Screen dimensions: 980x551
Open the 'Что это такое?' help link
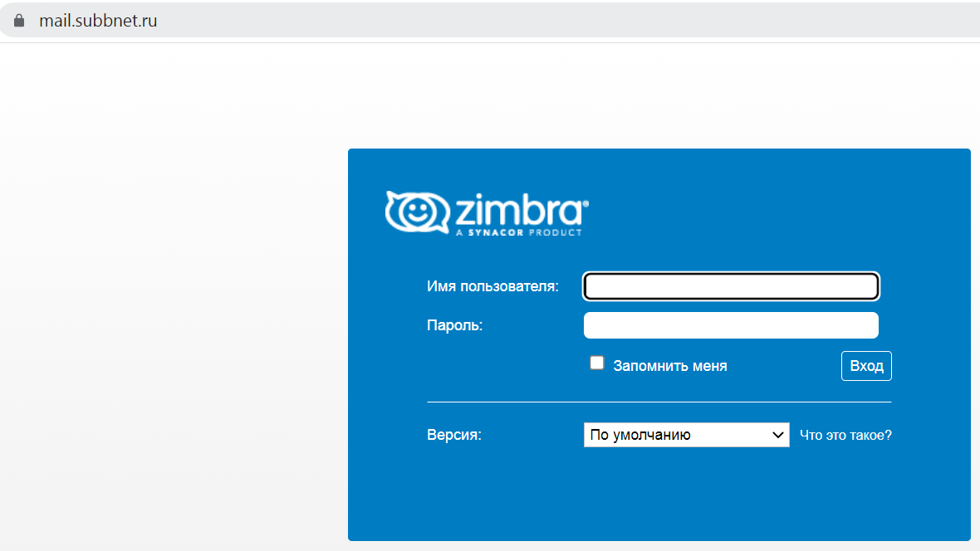[845, 435]
